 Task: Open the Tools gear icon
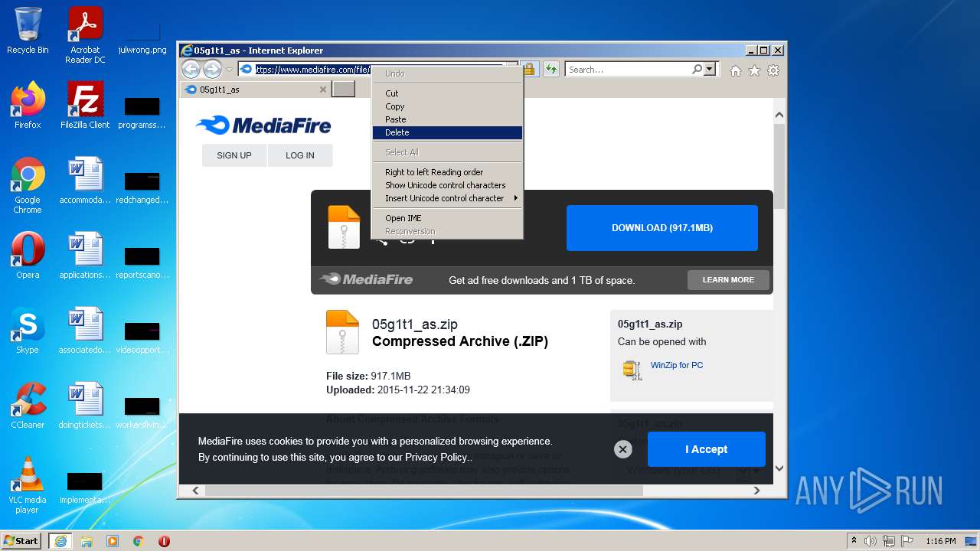[773, 70]
